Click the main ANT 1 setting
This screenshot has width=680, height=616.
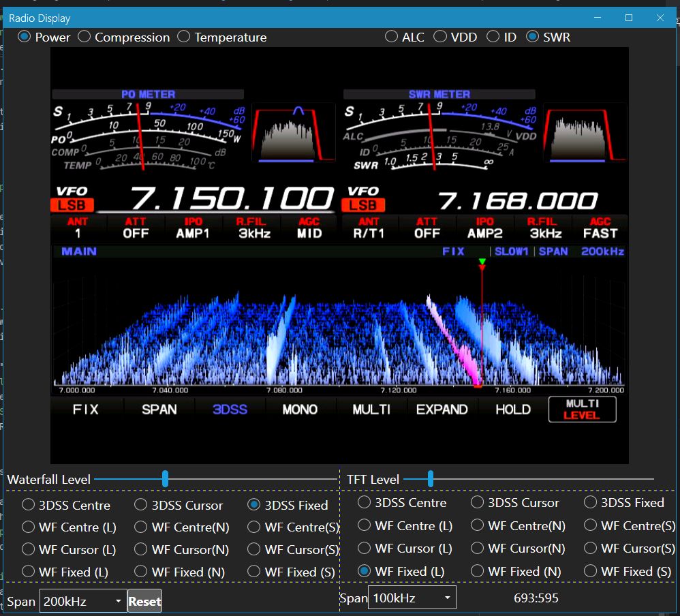pyautogui.click(x=78, y=228)
